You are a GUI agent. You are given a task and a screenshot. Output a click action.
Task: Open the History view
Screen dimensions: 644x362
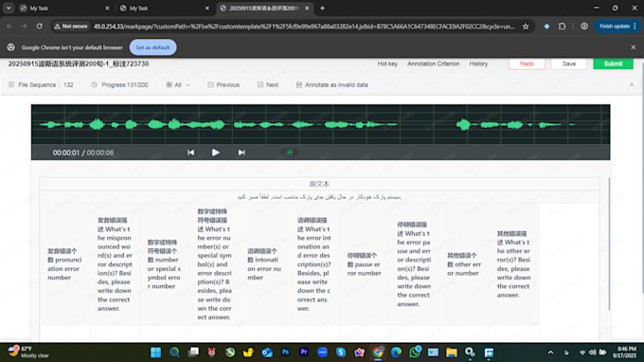pyautogui.click(x=478, y=63)
